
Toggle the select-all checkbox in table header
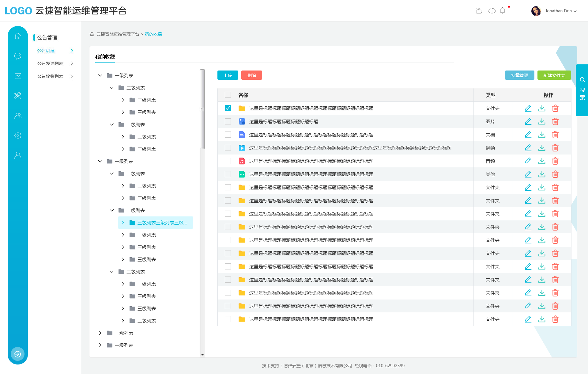(228, 95)
